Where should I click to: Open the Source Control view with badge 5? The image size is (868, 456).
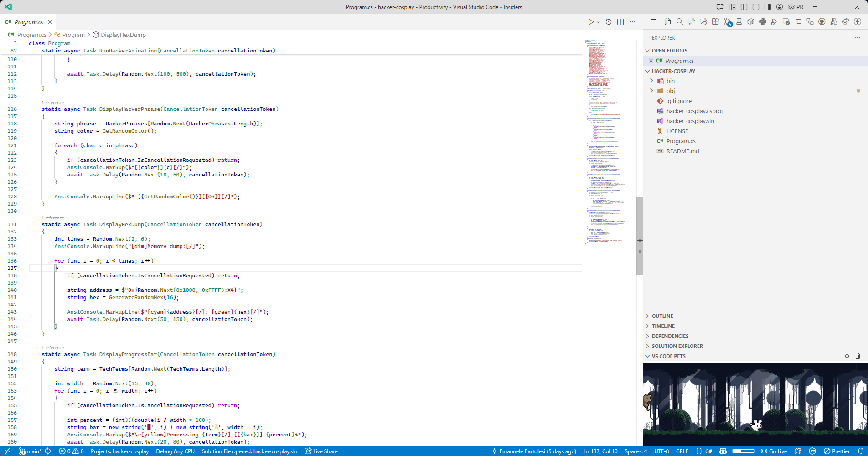[x=727, y=21]
